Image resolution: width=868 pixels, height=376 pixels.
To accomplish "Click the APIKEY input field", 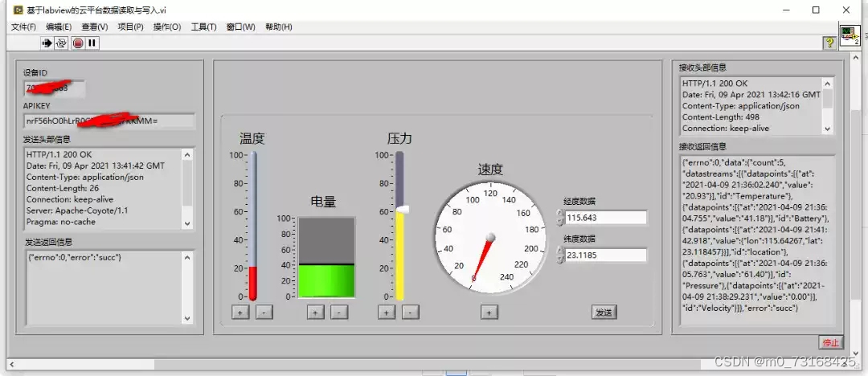I will click(x=109, y=121).
